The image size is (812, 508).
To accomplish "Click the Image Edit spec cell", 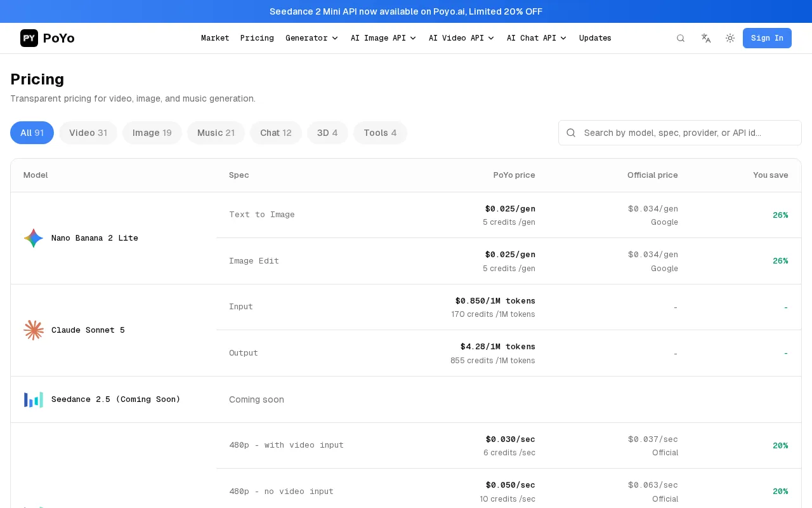I will tap(254, 261).
